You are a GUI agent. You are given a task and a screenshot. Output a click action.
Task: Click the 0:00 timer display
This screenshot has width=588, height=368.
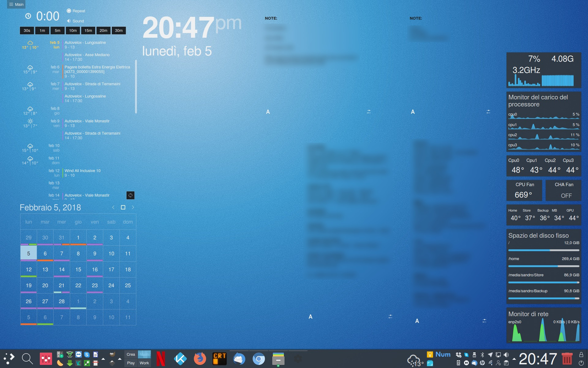click(x=48, y=16)
